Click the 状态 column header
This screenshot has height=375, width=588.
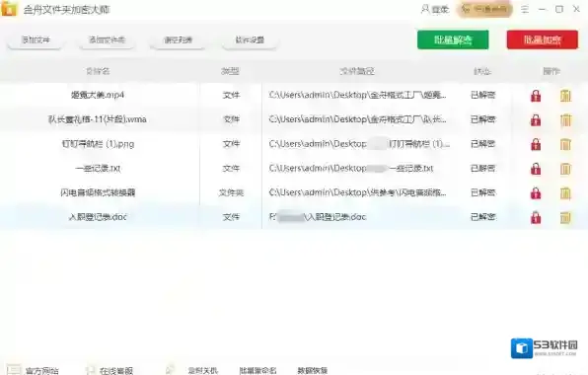(482, 71)
